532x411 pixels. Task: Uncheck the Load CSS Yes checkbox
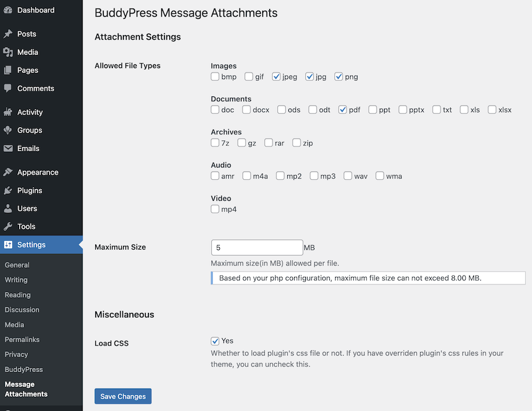[x=215, y=341]
